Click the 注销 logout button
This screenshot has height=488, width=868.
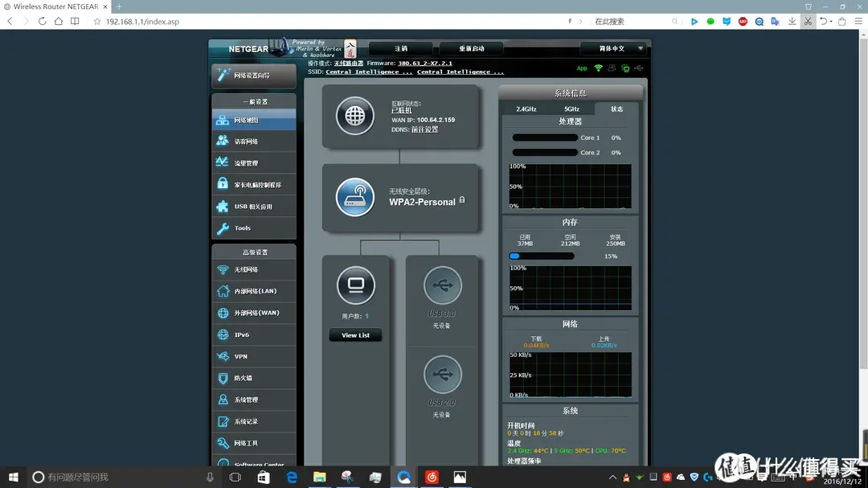coord(401,49)
